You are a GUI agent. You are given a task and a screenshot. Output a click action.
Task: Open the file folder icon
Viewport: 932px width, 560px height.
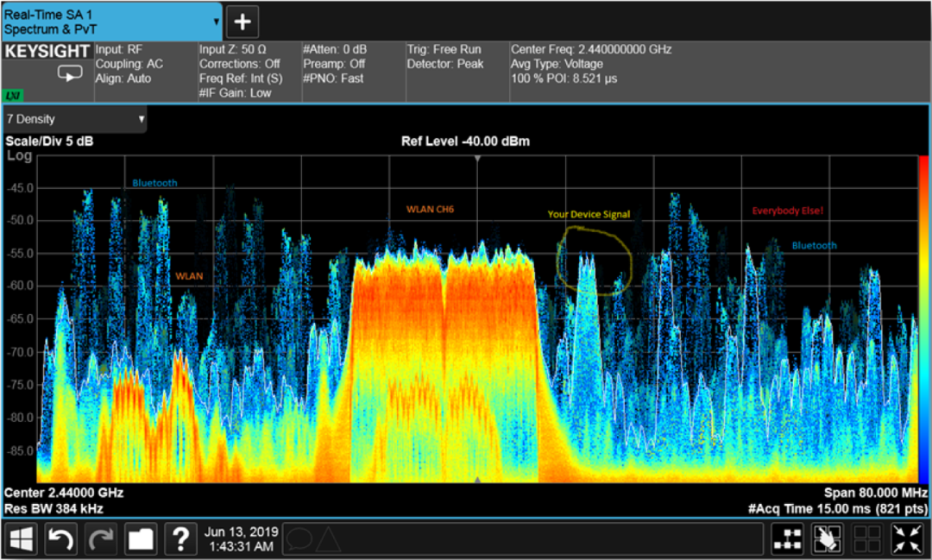point(141,539)
